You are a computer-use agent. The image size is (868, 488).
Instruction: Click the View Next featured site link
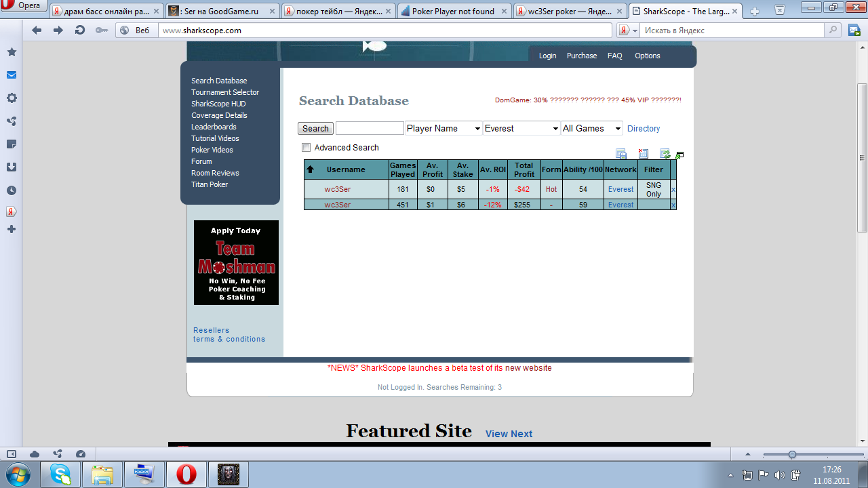pyautogui.click(x=509, y=434)
